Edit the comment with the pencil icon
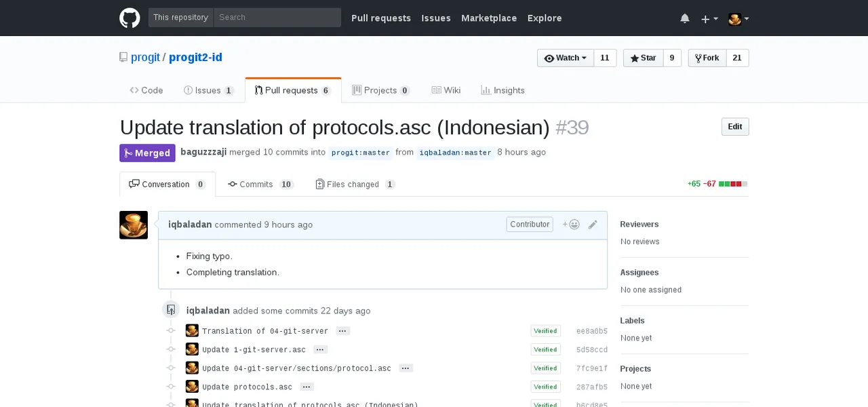This screenshot has height=407, width=868. [593, 225]
